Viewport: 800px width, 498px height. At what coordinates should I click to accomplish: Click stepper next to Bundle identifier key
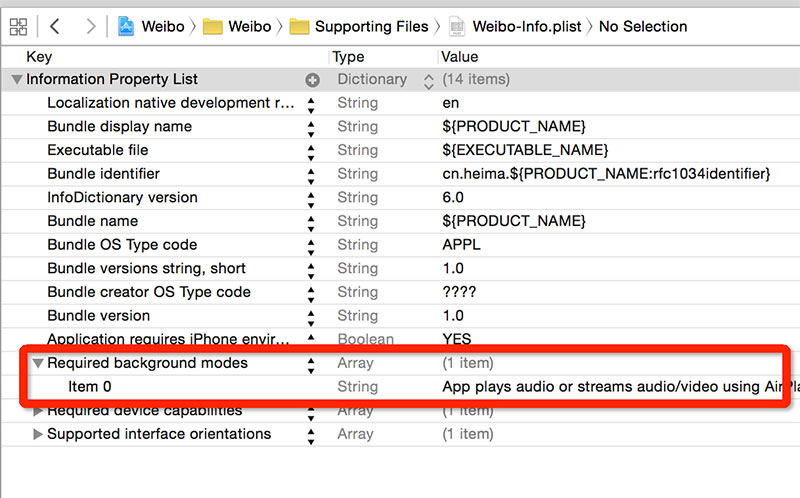[311, 175]
